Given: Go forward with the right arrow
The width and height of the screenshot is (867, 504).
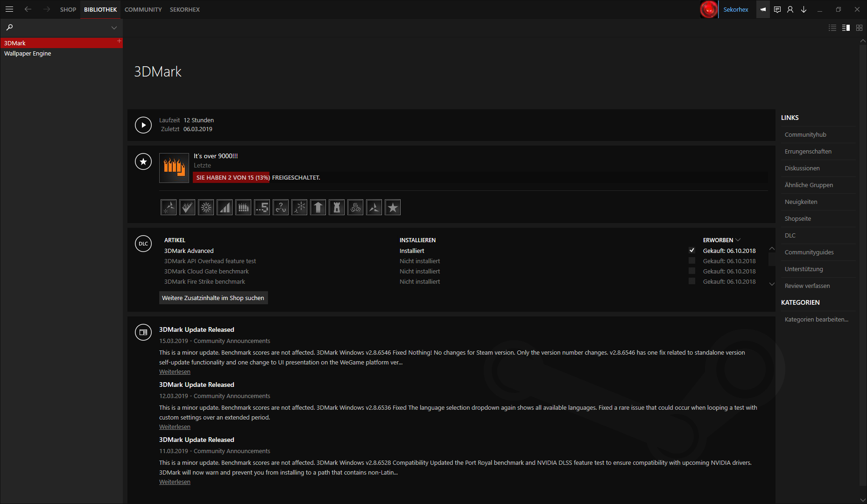Looking at the screenshot, I should point(47,9).
